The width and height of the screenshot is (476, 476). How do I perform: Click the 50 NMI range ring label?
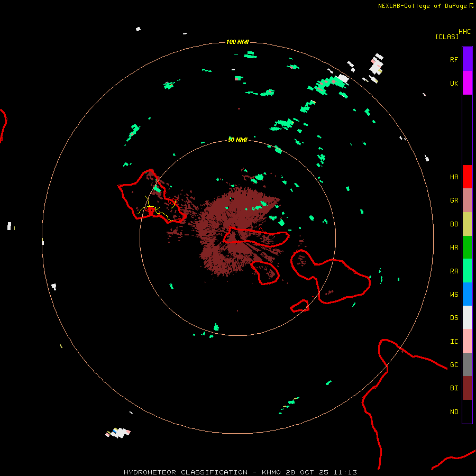click(237, 140)
